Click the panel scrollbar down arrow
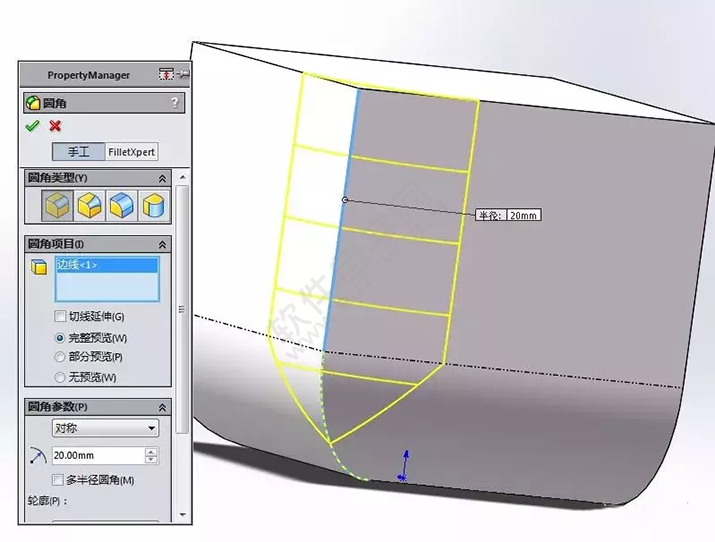 click(x=182, y=515)
